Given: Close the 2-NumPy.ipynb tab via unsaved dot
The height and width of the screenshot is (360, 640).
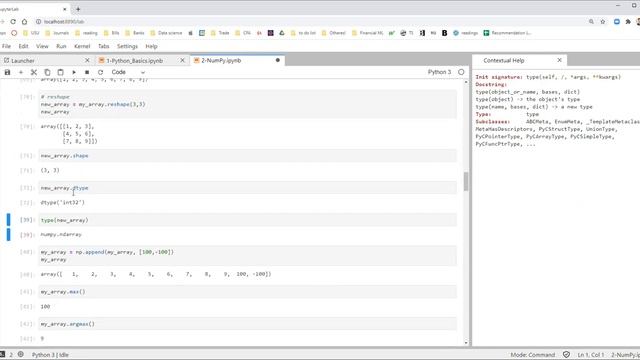Looking at the screenshot, I should click(278, 60).
